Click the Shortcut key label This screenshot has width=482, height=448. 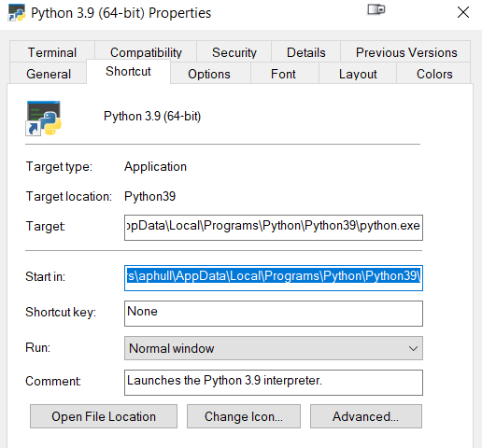[x=61, y=312]
